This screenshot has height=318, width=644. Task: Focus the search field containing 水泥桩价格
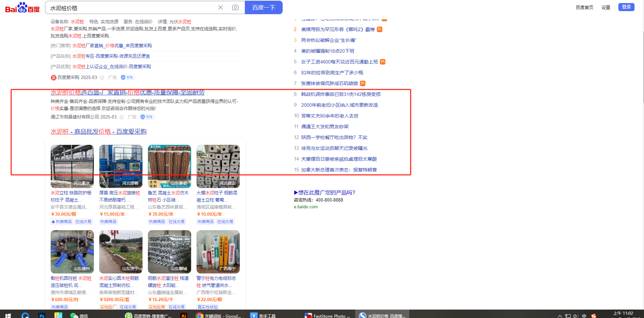132,8
